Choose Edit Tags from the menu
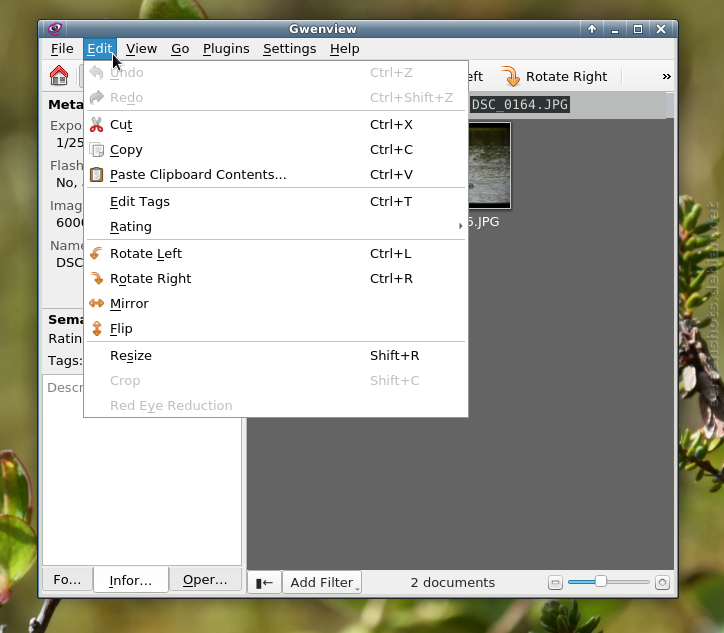Screen dimensions: 724x633 point(276,202)
